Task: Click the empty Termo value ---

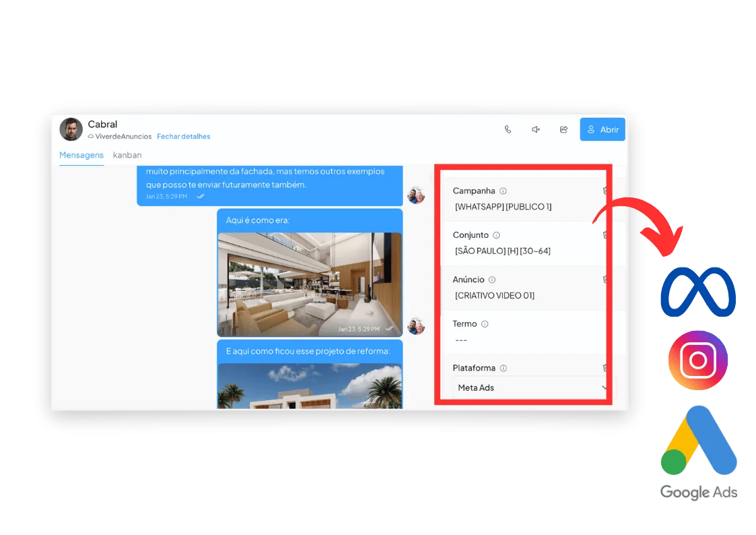Action: click(461, 340)
